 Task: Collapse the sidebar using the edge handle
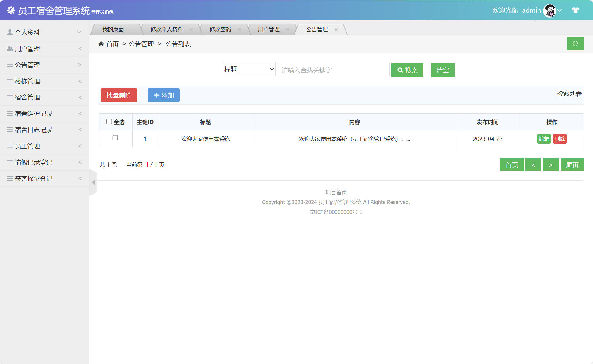[93, 183]
